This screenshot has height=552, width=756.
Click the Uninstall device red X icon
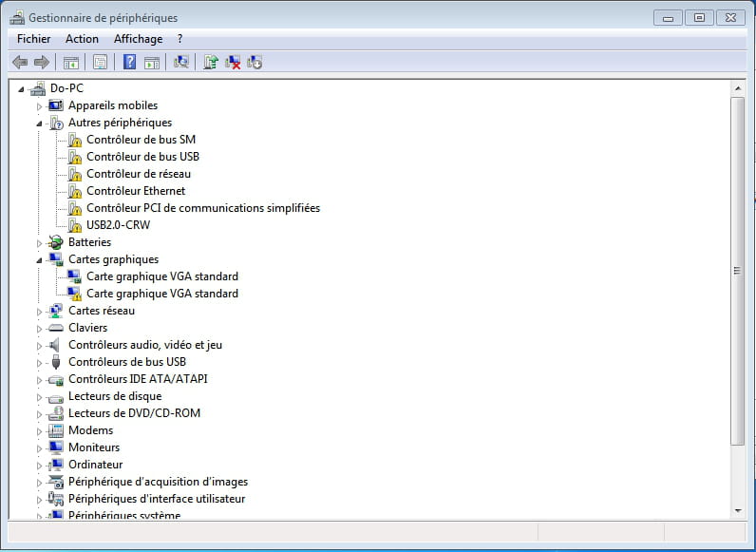233,63
